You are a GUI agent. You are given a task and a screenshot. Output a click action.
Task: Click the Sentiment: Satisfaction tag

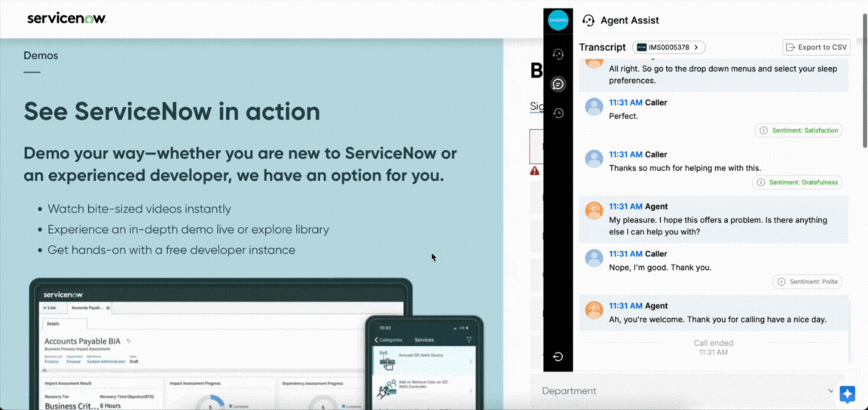click(x=798, y=130)
